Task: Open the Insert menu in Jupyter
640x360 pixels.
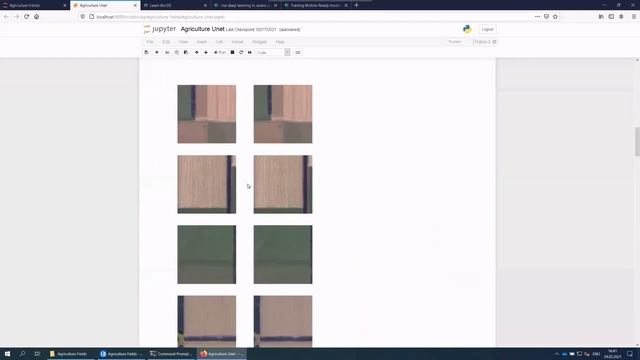Action: pyautogui.click(x=202, y=42)
